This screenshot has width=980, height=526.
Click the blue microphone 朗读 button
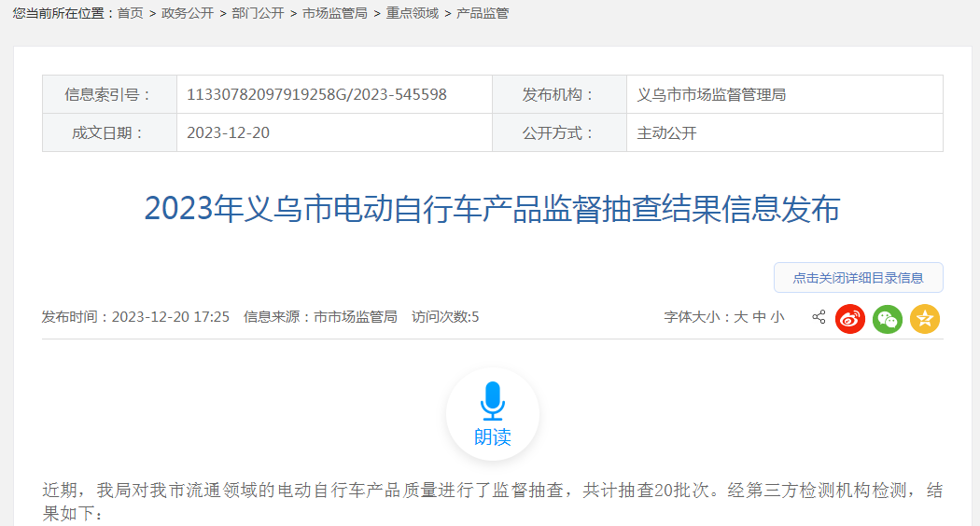(492, 413)
